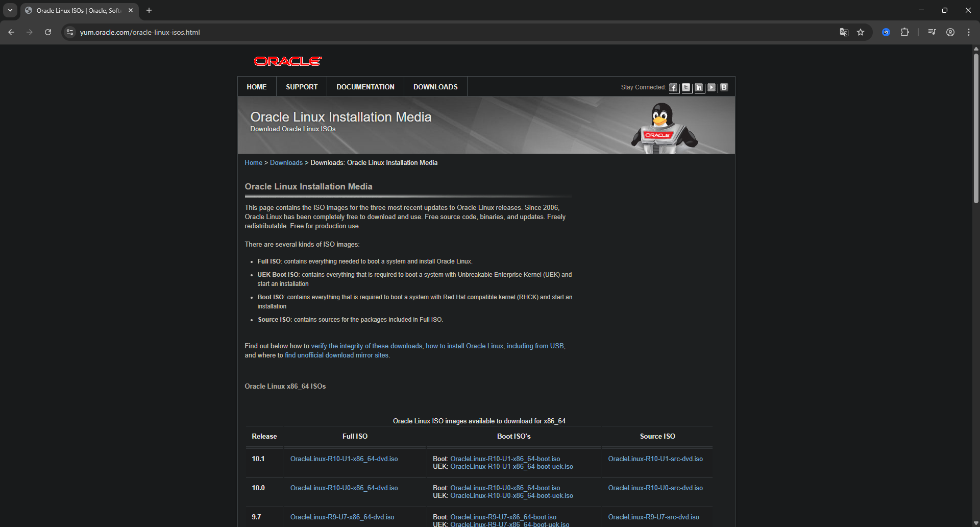
Task: Select the DOCUMENTATION navigation item
Action: [365, 87]
